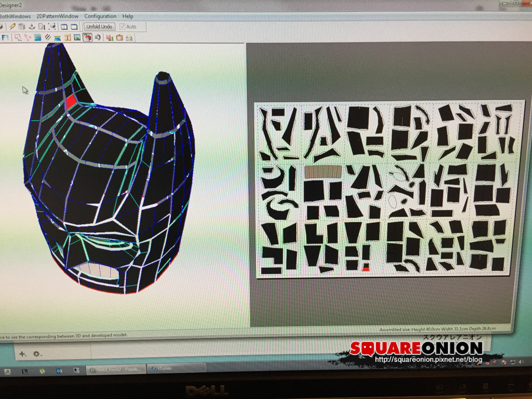Click the tan rectangle piece in pattern
This screenshot has width=532, height=399.
(x=323, y=172)
